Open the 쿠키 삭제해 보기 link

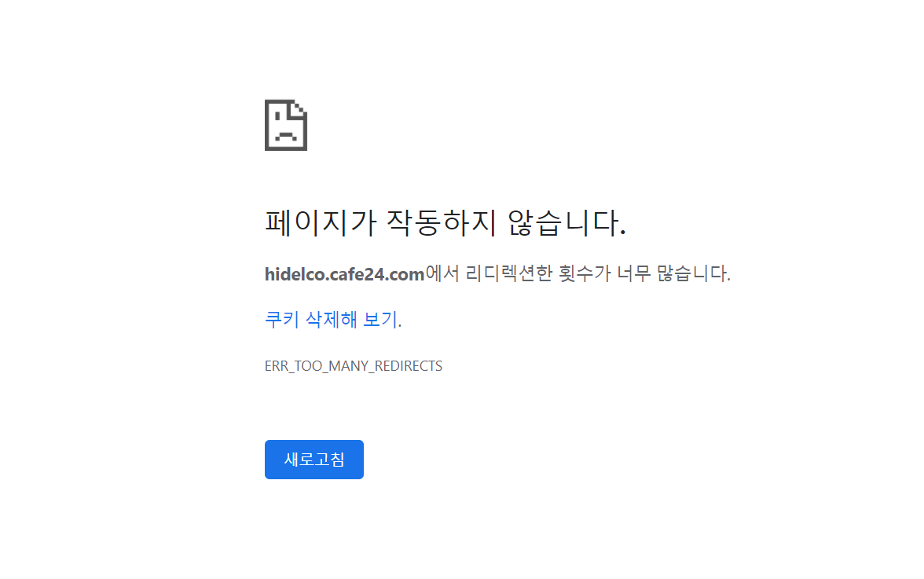coord(332,319)
